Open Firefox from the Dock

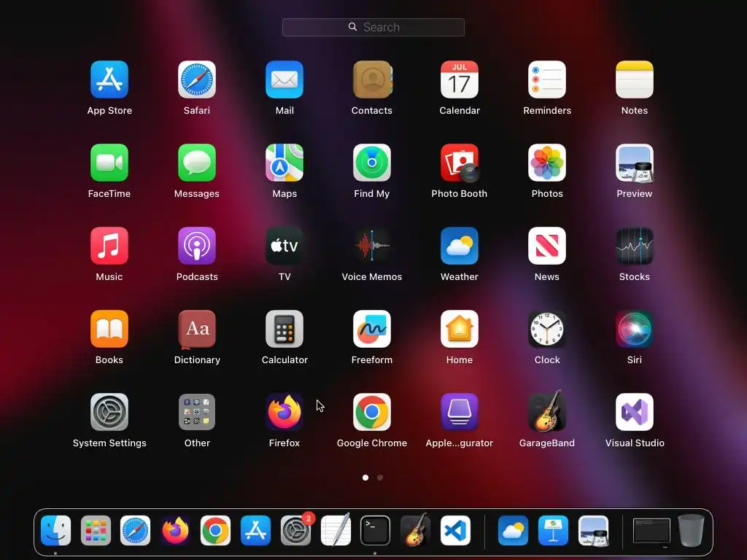point(175,531)
